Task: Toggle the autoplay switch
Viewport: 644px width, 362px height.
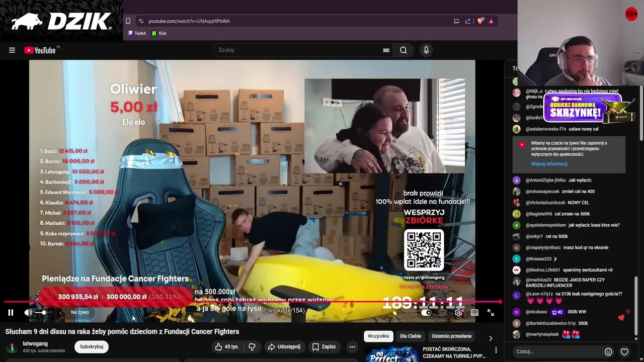Action: click(x=426, y=313)
